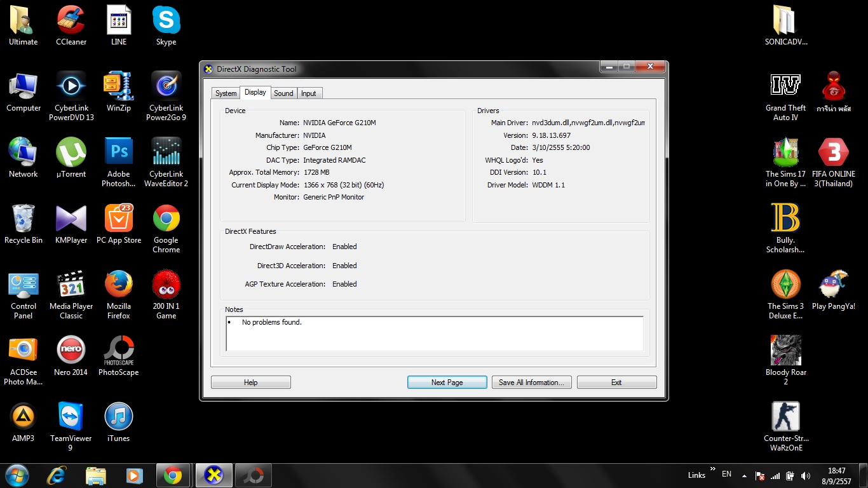The width and height of the screenshot is (868, 488).
Task: Switch to the System tab
Action: click(226, 93)
